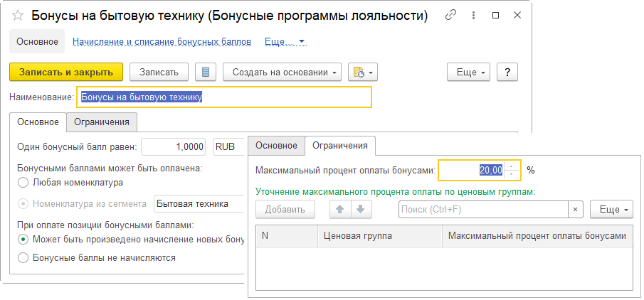This screenshot has width=644, height=300.
Task: Select Любая номенклатура radio option
Action: click(x=23, y=183)
